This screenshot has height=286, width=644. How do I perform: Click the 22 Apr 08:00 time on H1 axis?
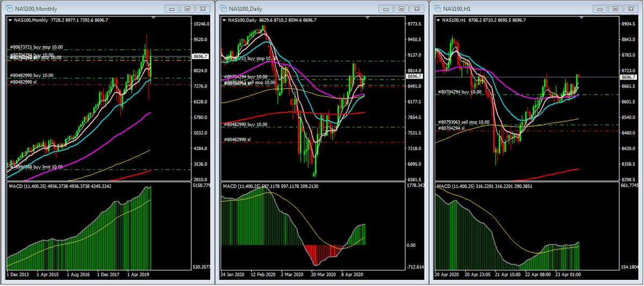click(538, 274)
